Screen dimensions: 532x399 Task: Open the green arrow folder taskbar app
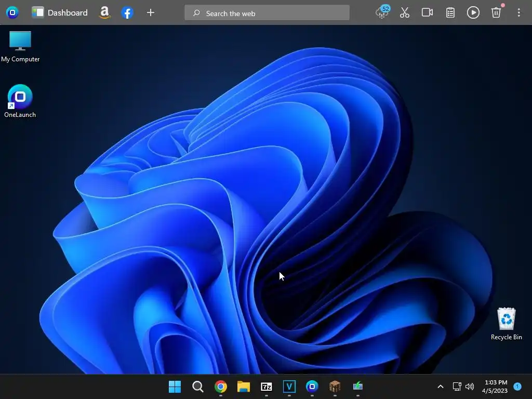(357, 387)
